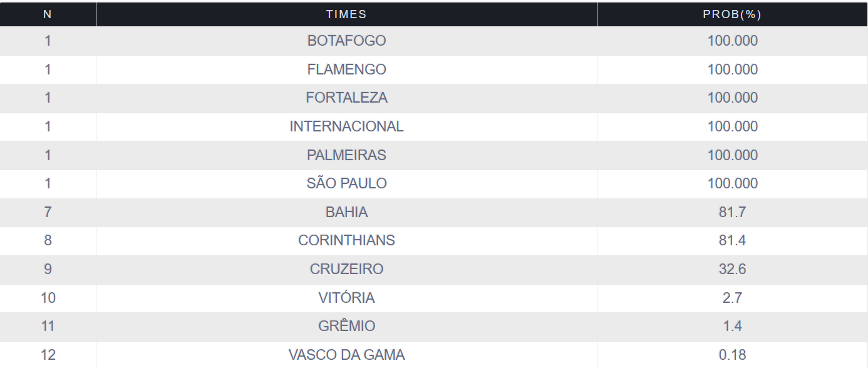Click the 32.6 probability for Cruzeiro

click(732, 269)
